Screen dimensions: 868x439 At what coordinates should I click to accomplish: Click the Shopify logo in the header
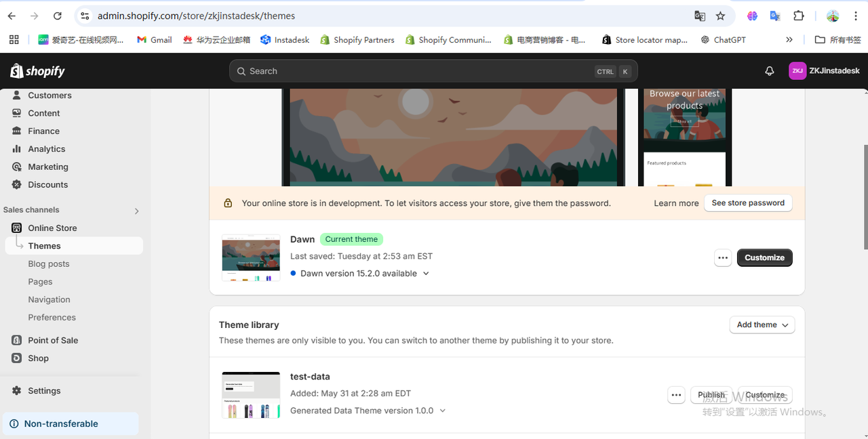[37, 71]
